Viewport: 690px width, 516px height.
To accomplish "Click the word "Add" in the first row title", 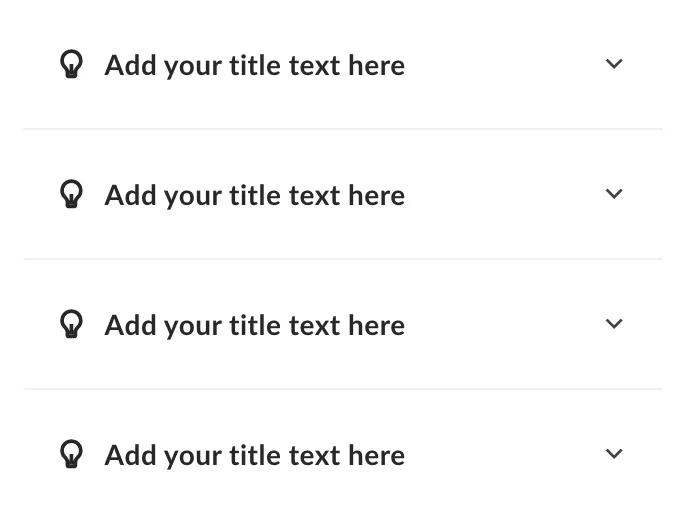I will [x=131, y=66].
